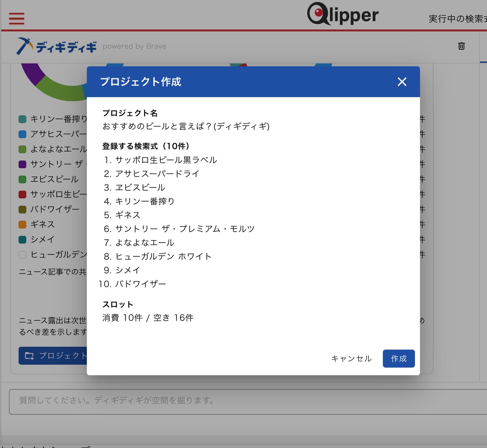Toggle the アサヒスーパー legend checkbox
This screenshot has height=448, width=487.
pos(23,134)
